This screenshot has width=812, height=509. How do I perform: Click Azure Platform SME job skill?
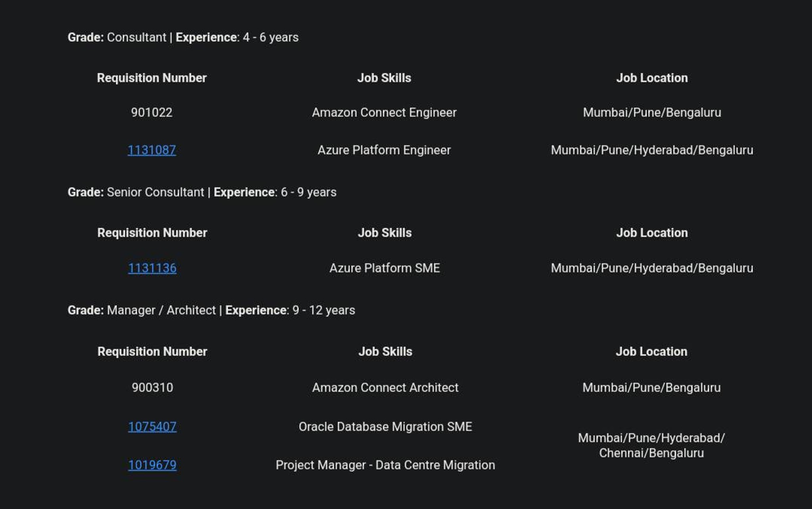pos(385,268)
